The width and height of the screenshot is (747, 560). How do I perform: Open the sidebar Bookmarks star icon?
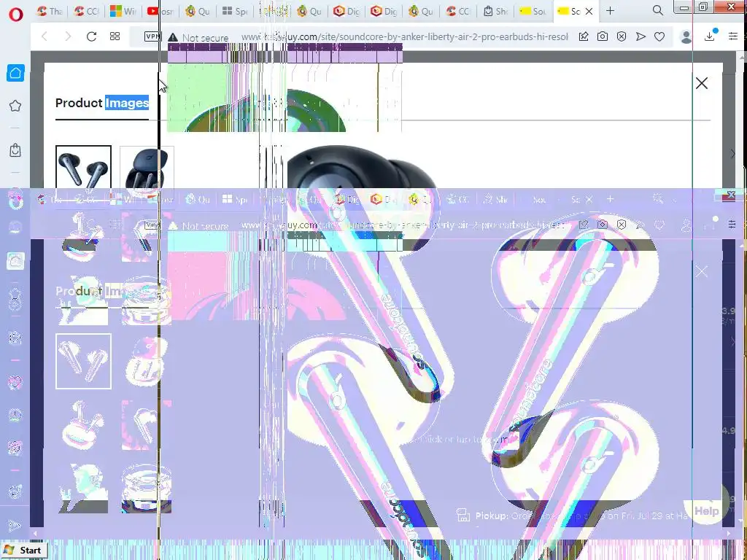pos(15,106)
